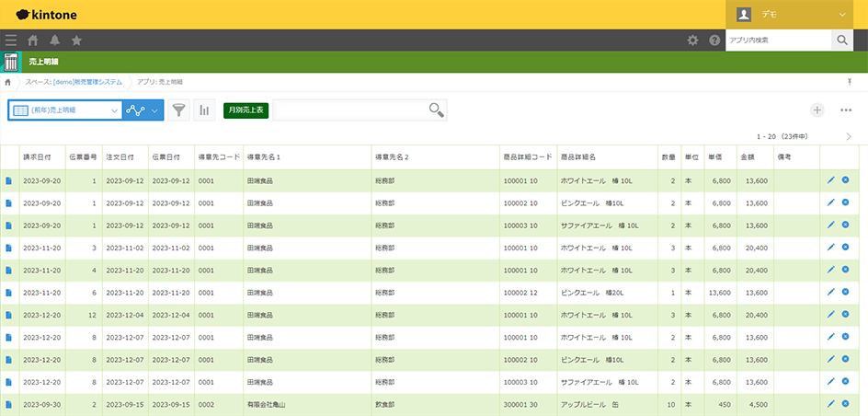Click the アプリ内検索 search field
This screenshot has width=868, height=416.
(x=778, y=40)
